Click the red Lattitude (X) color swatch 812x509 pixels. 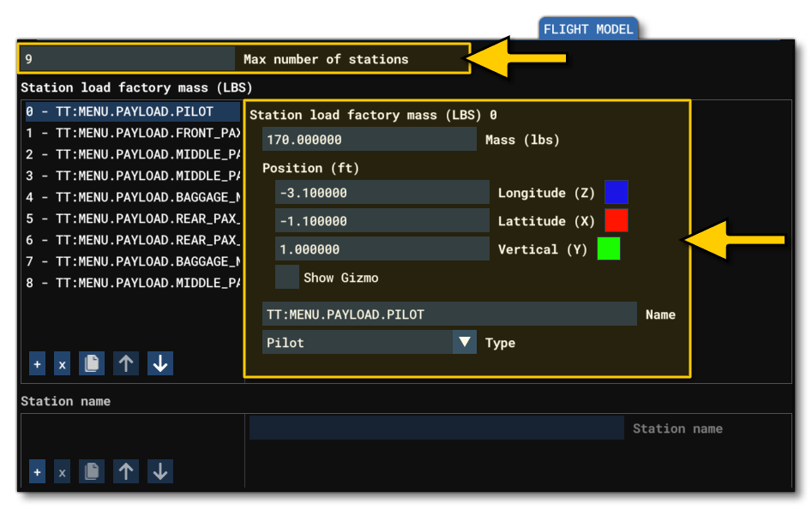pyautogui.click(x=618, y=220)
